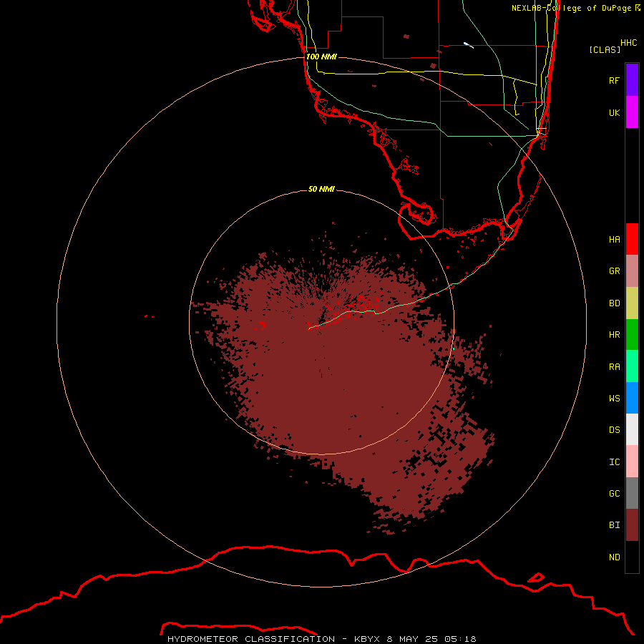Click the 50 NMI range ring label

(321, 189)
